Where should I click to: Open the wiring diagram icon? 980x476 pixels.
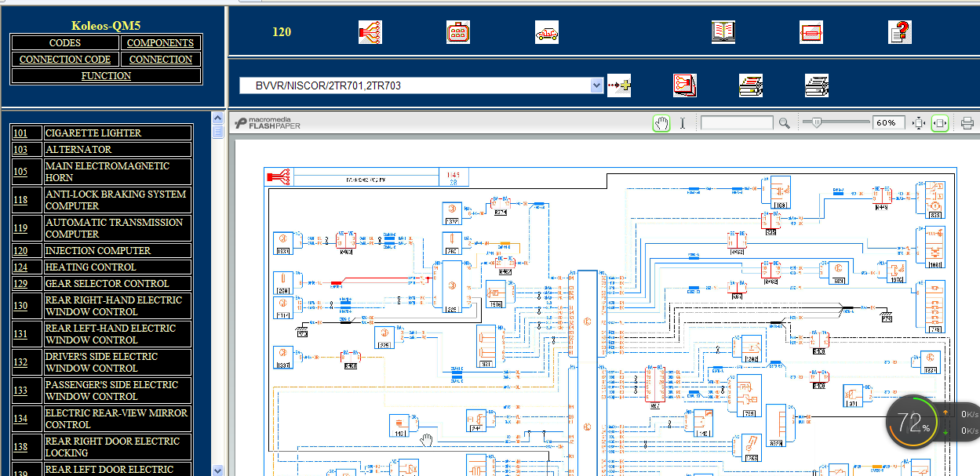(x=370, y=32)
